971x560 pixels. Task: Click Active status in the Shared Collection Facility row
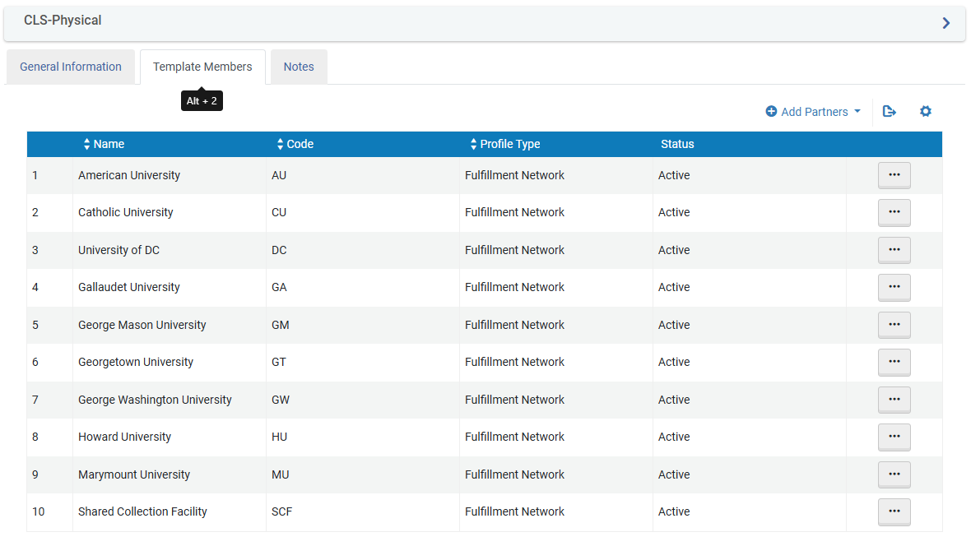click(x=674, y=511)
